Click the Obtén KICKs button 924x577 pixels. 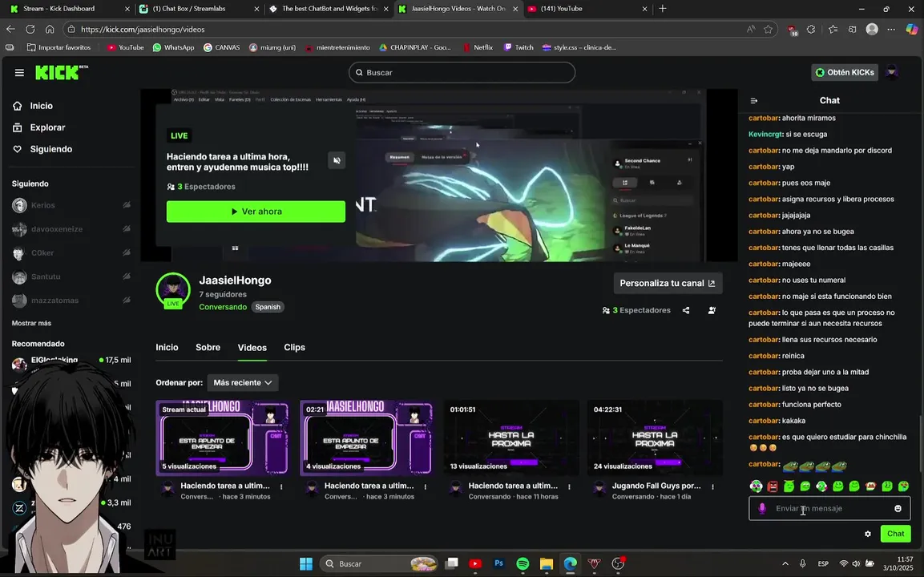point(845,72)
